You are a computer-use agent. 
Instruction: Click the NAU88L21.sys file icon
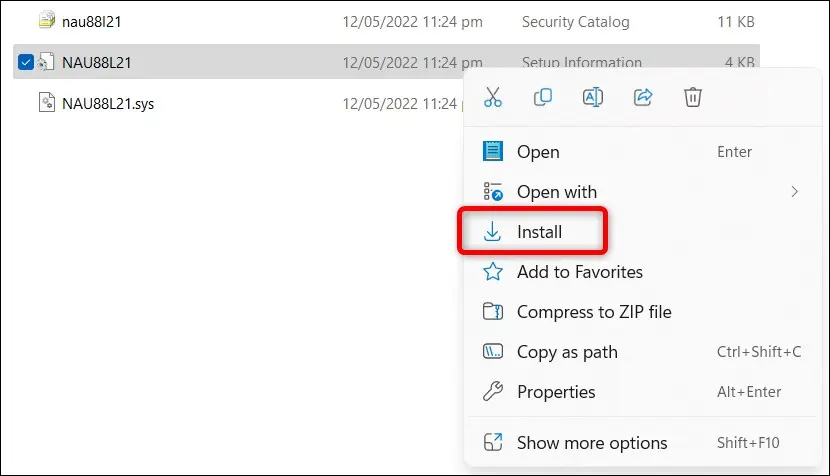coord(47,102)
